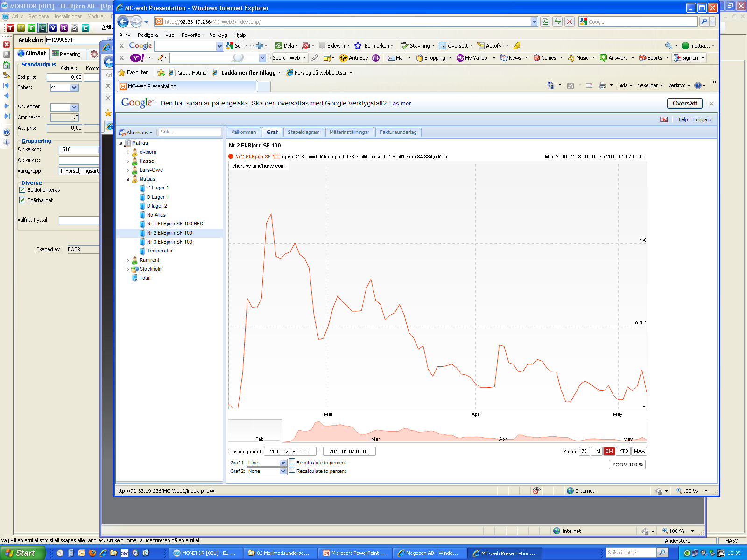This screenshot has width=747, height=560.
Task: Open the Google toolbar wrench settings icon
Action: pos(669,46)
